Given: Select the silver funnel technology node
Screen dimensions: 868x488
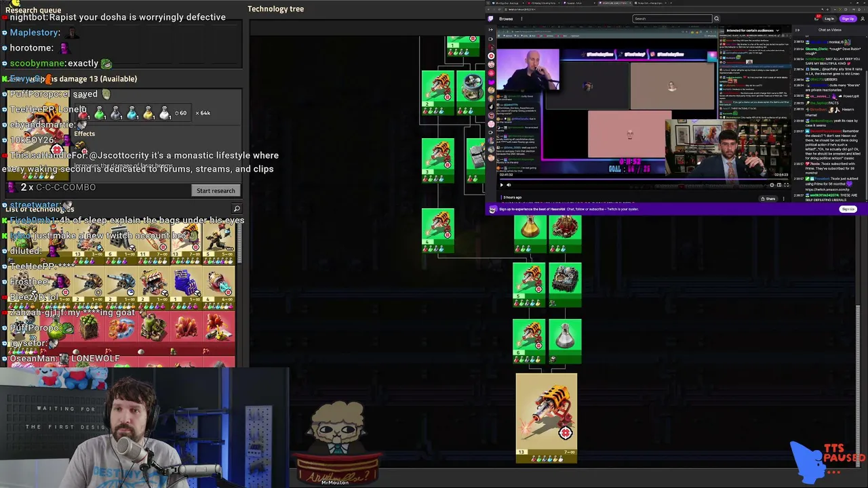Looking at the screenshot, I should [565, 341].
